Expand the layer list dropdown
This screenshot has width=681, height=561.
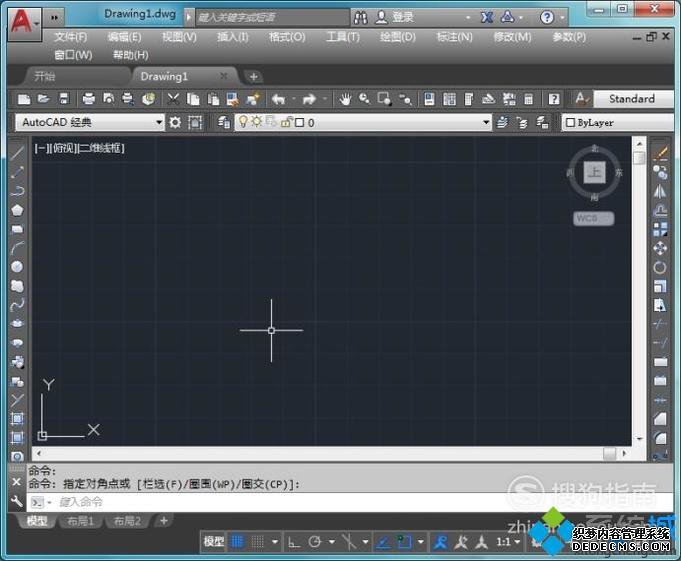point(486,123)
